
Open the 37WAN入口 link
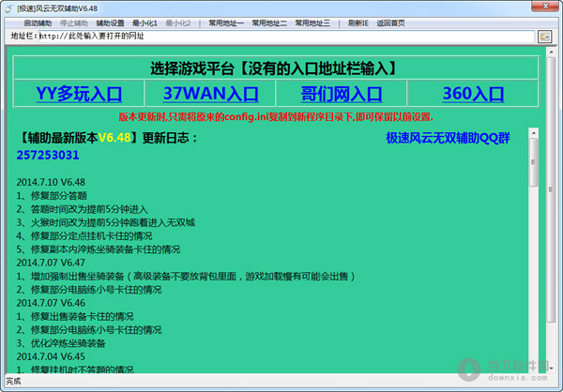[x=211, y=94]
